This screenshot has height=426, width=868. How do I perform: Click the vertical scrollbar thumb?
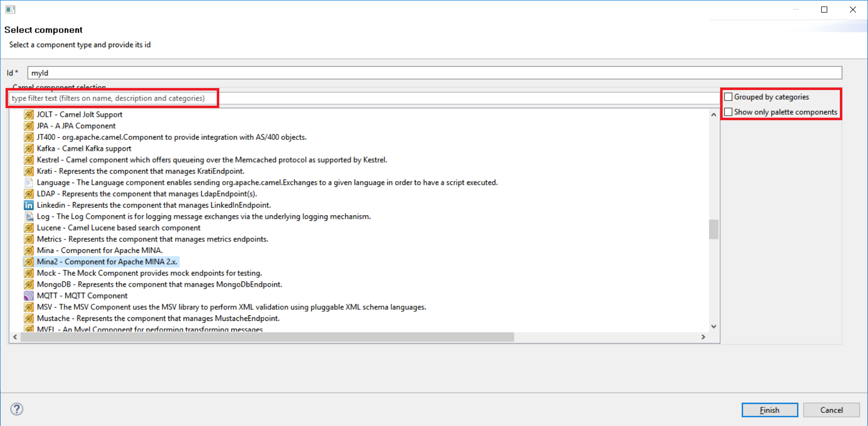coord(713,230)
